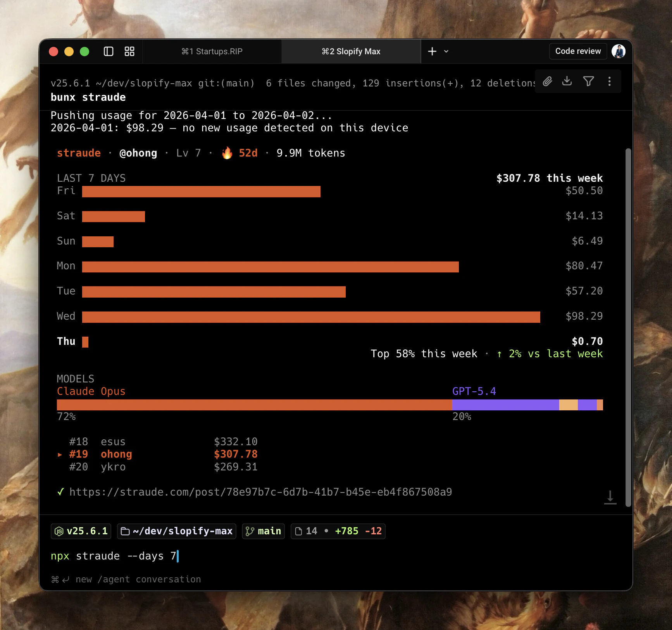This screenshot has width=672, height=630.
Task: Open the new tab dropdown chevron
Action: (446, 51)
